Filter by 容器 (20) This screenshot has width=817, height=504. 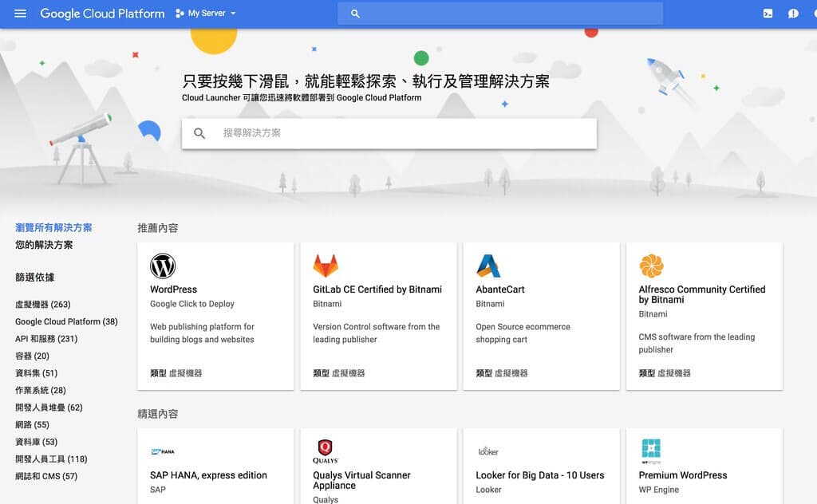coord(32,356)
